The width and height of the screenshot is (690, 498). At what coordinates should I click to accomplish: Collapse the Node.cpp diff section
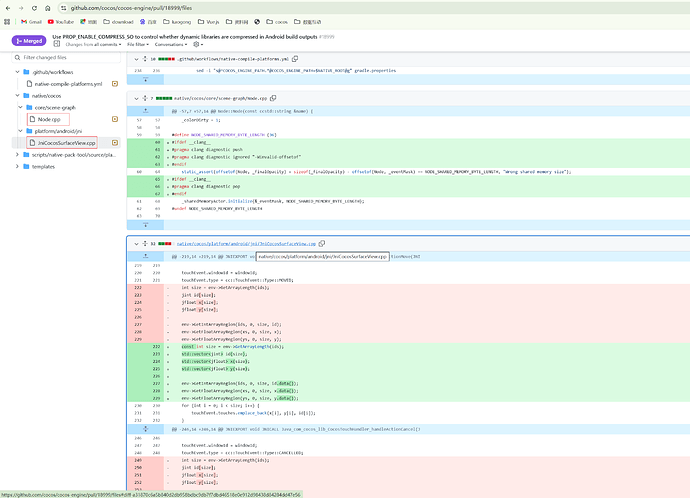[136, 99]
